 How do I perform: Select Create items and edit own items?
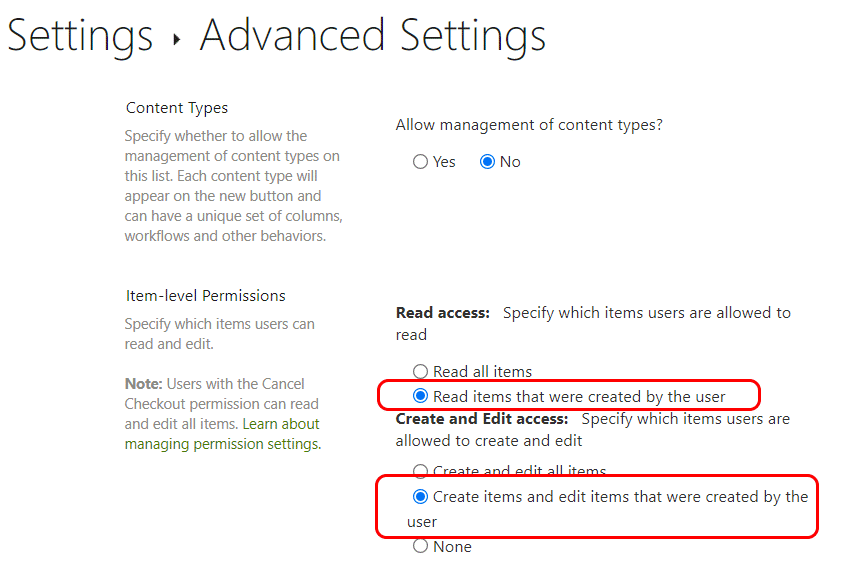(x=421, y=497)
